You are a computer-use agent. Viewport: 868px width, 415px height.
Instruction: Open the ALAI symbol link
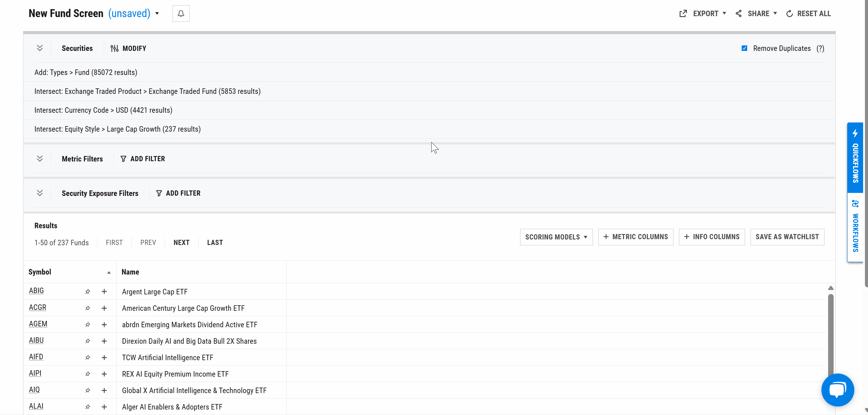pyautogui.click(x=36, y=406)
